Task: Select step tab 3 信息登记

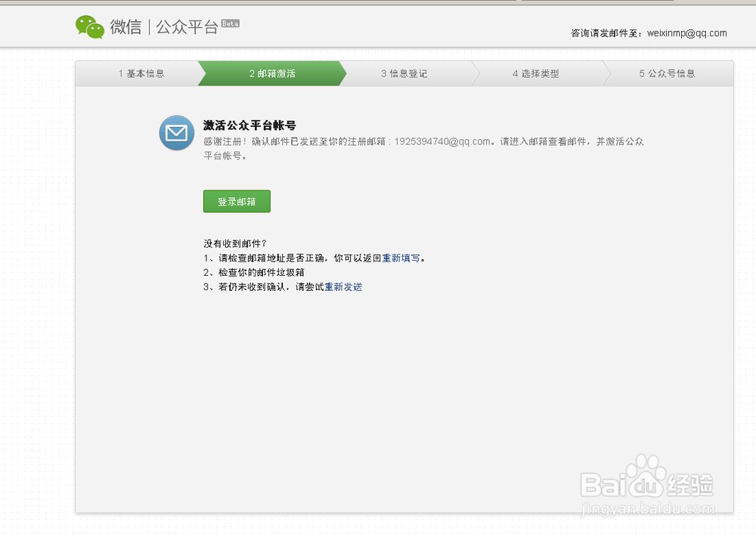Action: tap(404, 73)
